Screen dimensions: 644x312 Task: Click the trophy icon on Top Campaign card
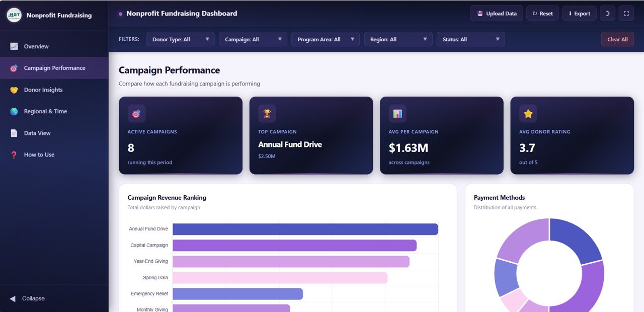[267, 113]
